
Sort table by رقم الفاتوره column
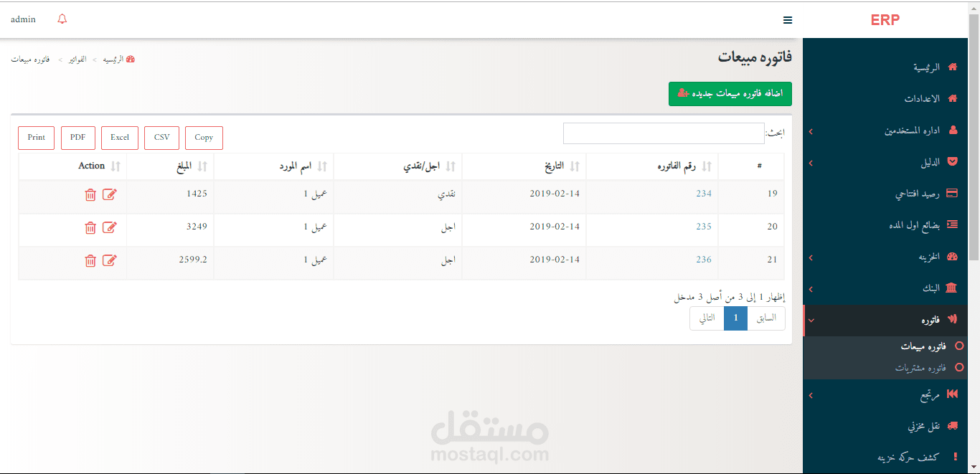pos(652,166)
